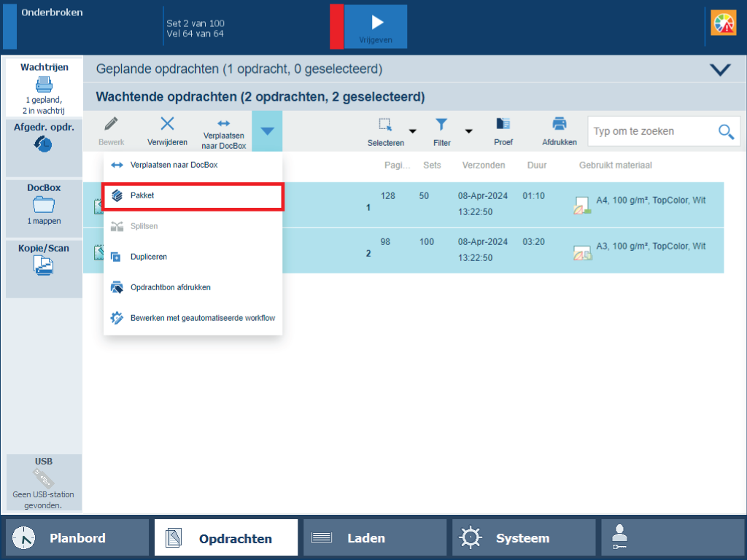Open the Wachtrijen queue panel
The width and height of the screenshot is (747, 560).
pyautogui.click(x=44, y=87)
